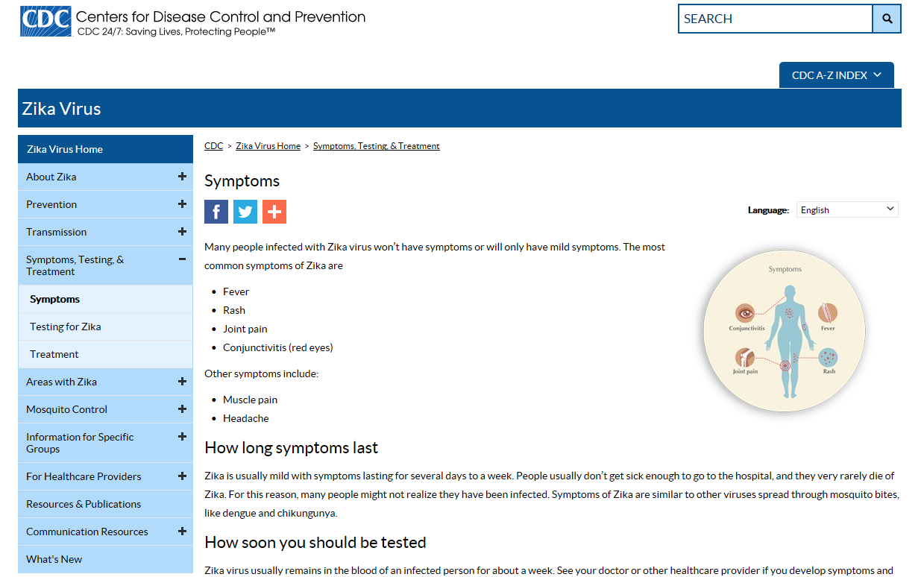Expand For Healthcare Providers section
Screen dimensions: 924x577
pyautogui.click(x=182, y=476)
